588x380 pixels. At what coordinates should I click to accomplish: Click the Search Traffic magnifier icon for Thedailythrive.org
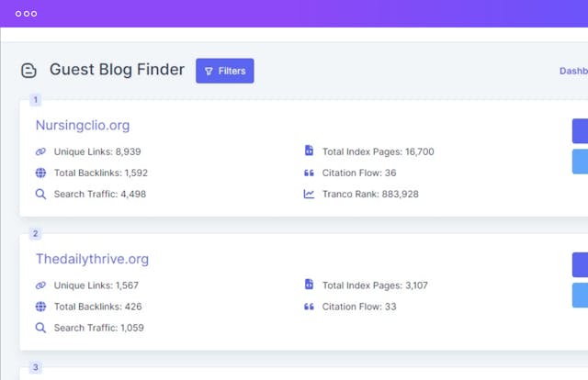click(x=40, y=328)
